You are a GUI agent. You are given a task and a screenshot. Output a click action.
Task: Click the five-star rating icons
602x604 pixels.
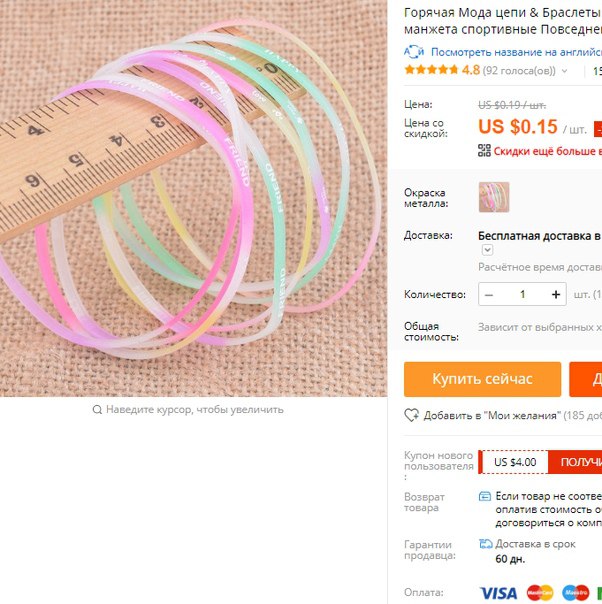pyautogui.click(x=431, y=70)
